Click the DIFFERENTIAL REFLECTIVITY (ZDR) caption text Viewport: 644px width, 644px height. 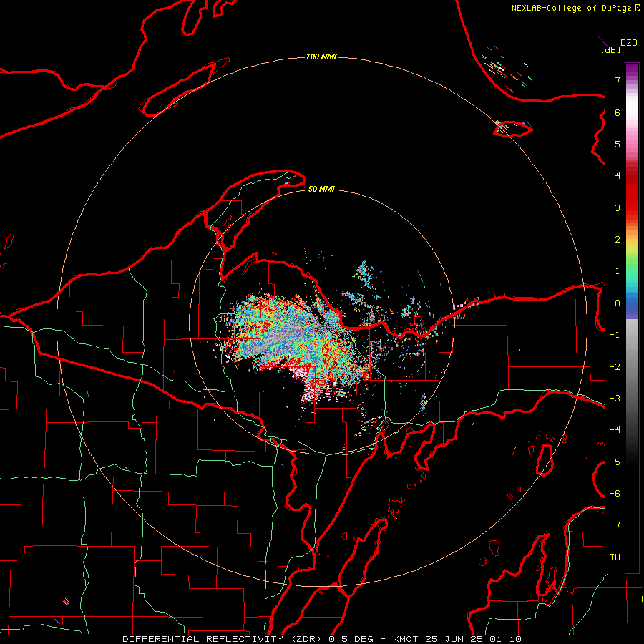pos(224,639)
